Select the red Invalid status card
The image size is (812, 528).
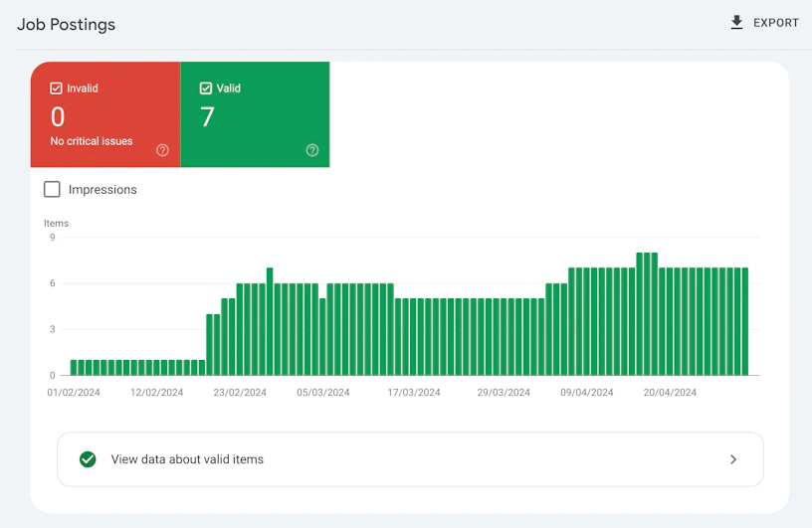105,114
